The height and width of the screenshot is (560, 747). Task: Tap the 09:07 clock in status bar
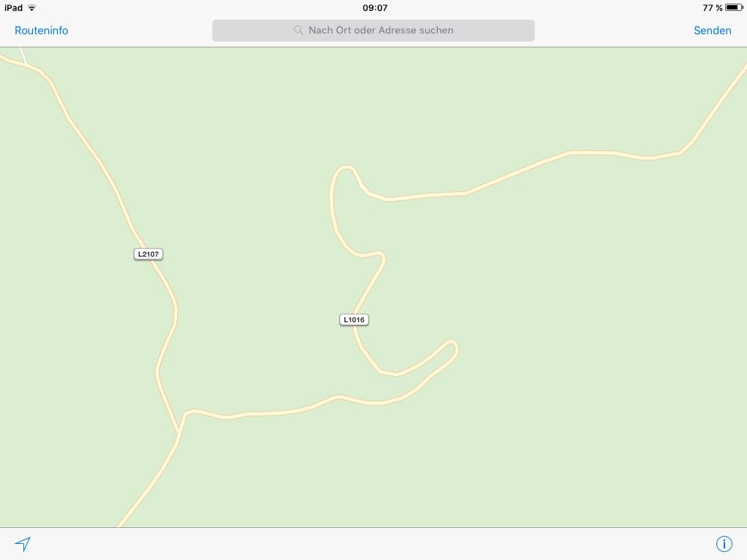(375, 7)
